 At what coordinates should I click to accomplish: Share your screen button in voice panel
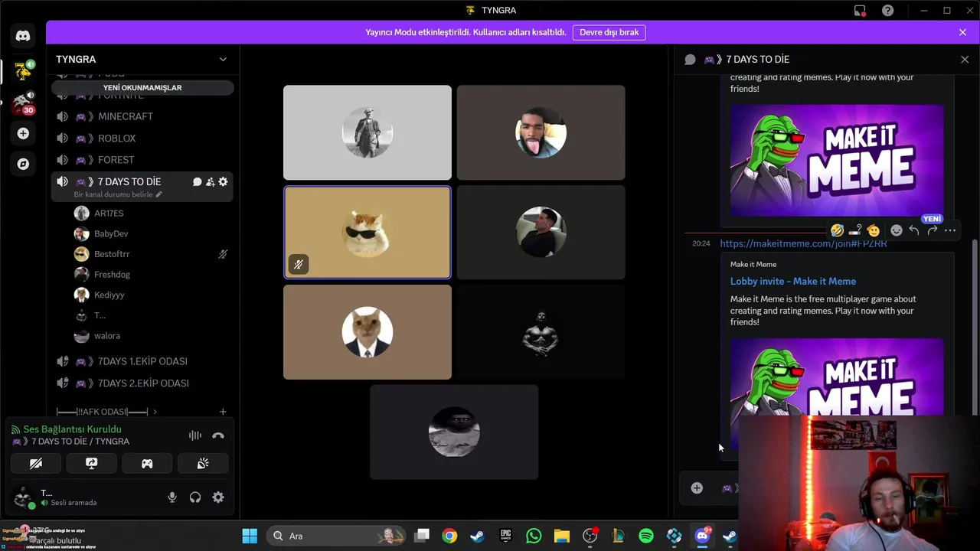click(91, 463)
